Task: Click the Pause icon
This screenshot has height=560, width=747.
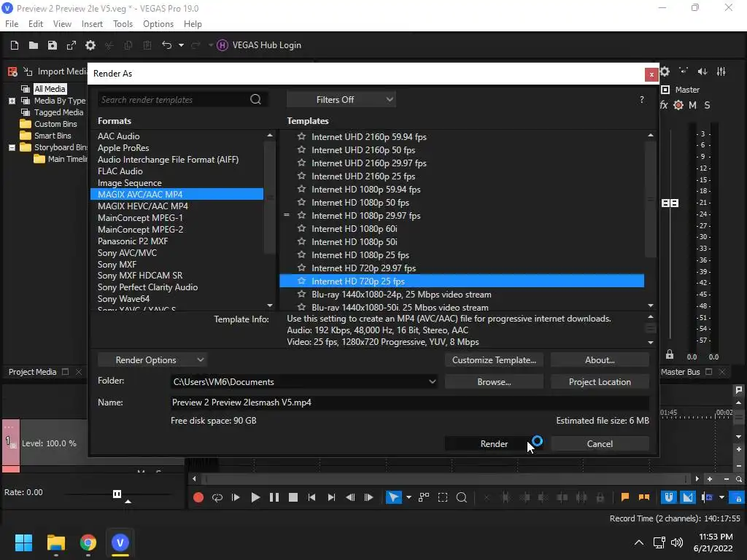Action: (274, 497)
